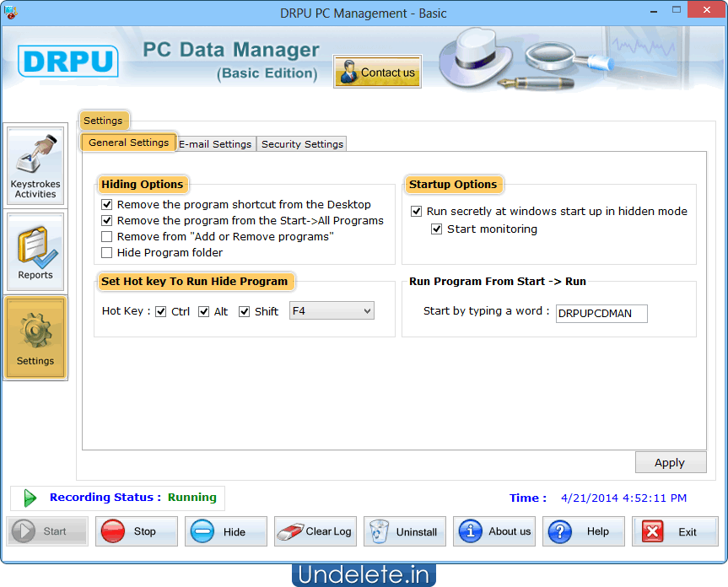
Task: Click the Startup Options heading
Action: [453, 184]
